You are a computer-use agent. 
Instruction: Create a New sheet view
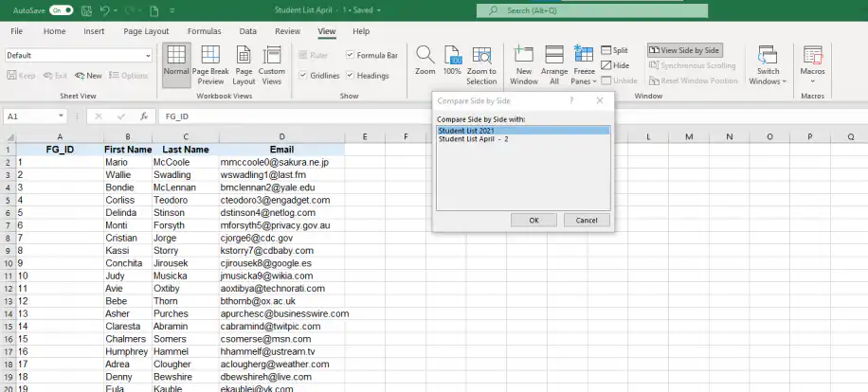click(88, 76)
